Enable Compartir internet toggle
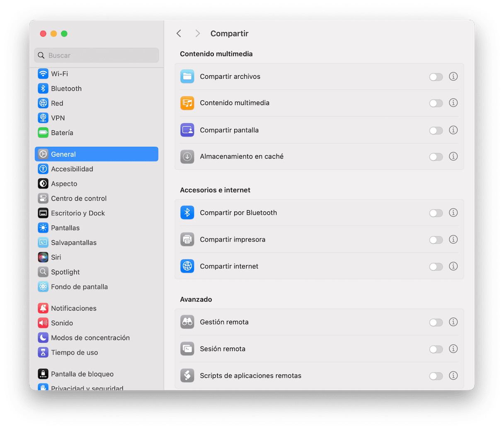The height and width of the screenshot is (429, 504). [x=436, y=267]
